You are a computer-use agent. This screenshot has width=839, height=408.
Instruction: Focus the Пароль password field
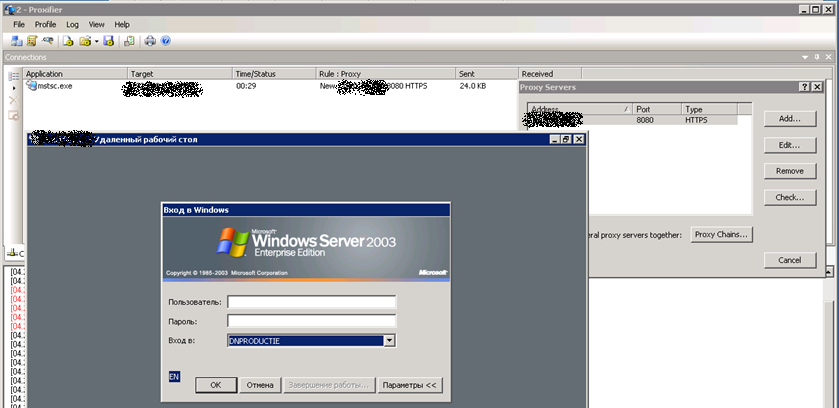click(311, 321)
